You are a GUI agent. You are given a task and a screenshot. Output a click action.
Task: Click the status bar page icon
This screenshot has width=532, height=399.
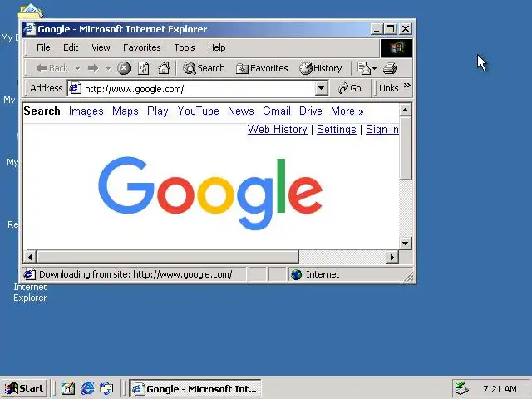click(x=30, y=274)
